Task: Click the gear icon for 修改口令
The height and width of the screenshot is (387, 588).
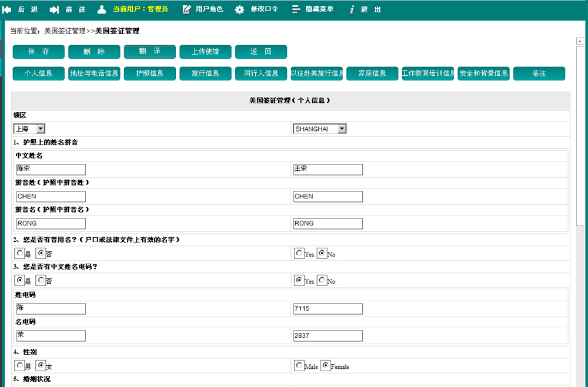Action: click(240, 9)
